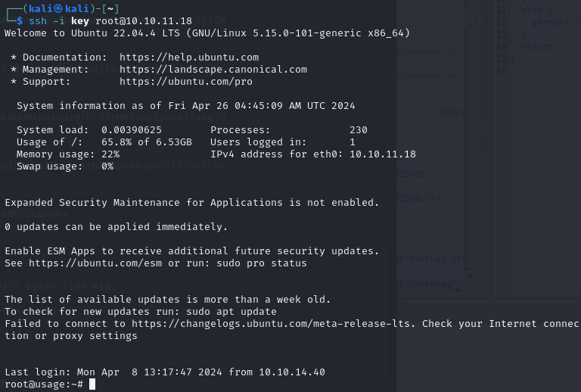Select the Swap usage value 0%
Viewport: 581px width, 392px height.
(107, 166)
